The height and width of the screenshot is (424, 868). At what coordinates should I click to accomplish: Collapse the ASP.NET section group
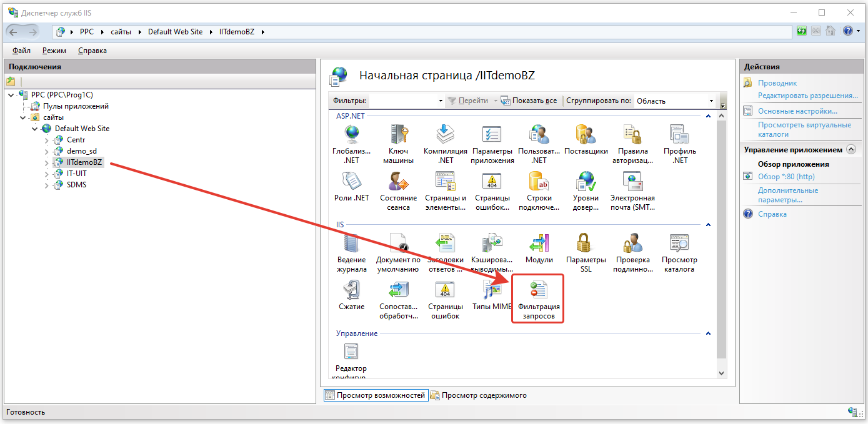(708, 116)
